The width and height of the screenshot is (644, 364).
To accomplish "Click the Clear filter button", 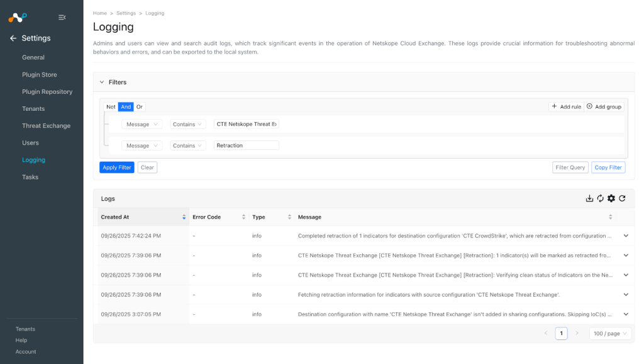I will tap(147, 168).
